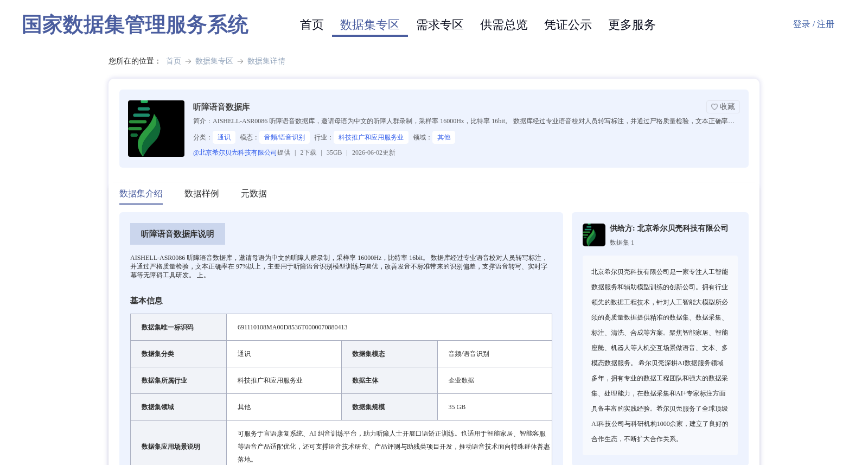868x465 pixels.
Task: Click the 科技推广和应用服务业 industry tag
Action: (x=371, y=137)
